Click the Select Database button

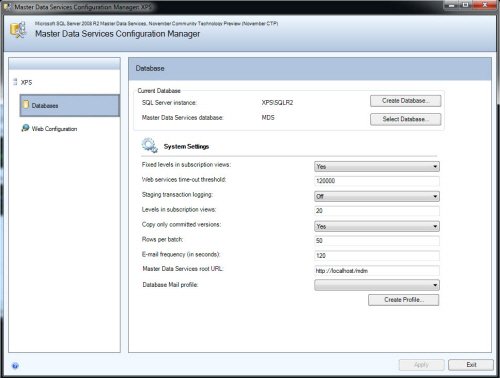click(x=405, y=119)
